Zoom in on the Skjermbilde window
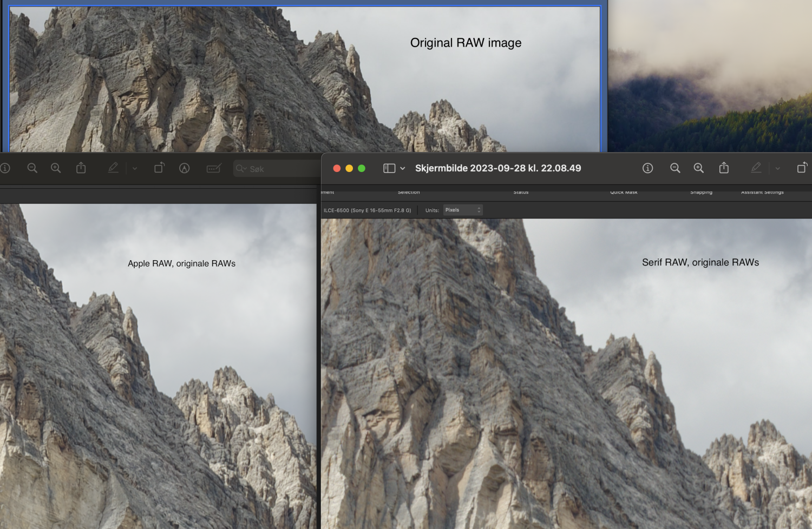Image resolution: width=812 pixels, height=529 pixels. [699, 168]
